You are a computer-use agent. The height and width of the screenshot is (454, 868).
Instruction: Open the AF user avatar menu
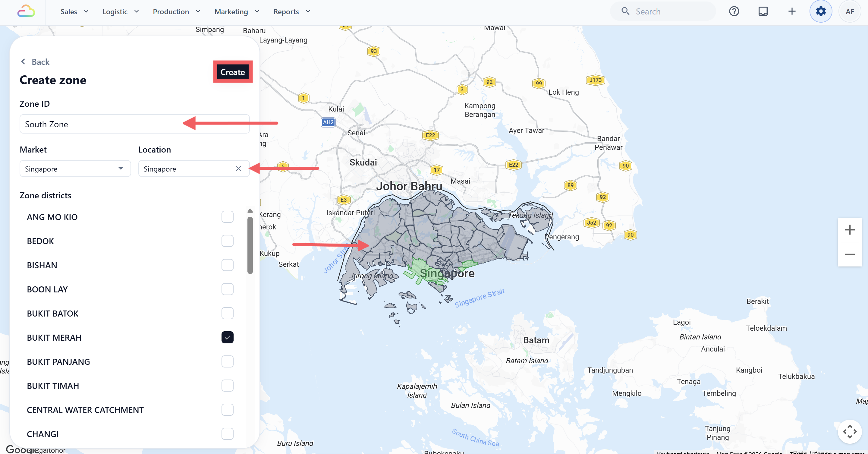coord(850,11)
